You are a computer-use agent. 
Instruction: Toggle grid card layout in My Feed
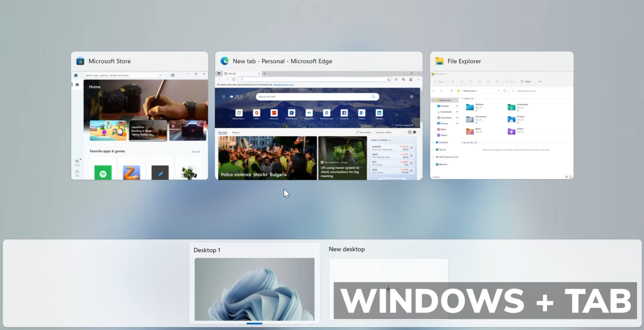(410, 132)
